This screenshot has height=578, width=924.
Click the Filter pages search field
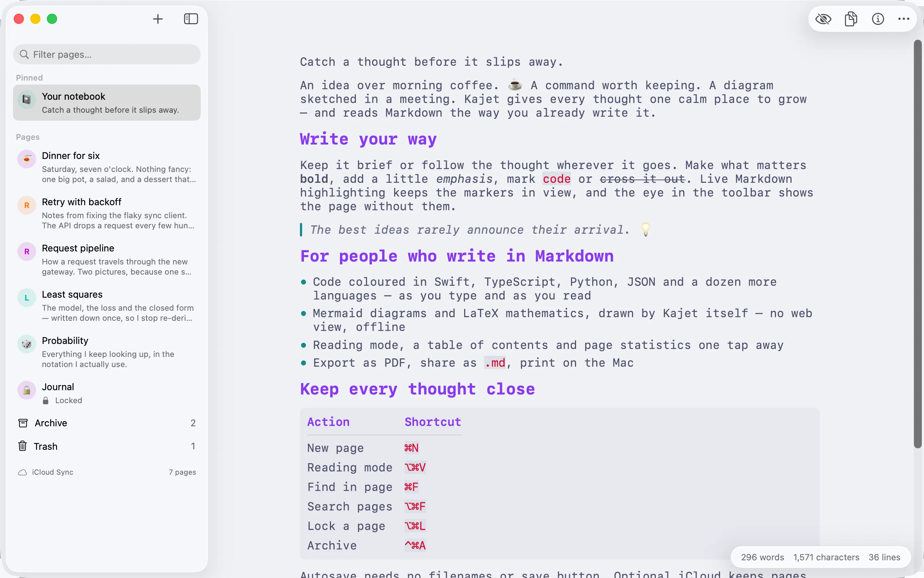tap(107, 54)
